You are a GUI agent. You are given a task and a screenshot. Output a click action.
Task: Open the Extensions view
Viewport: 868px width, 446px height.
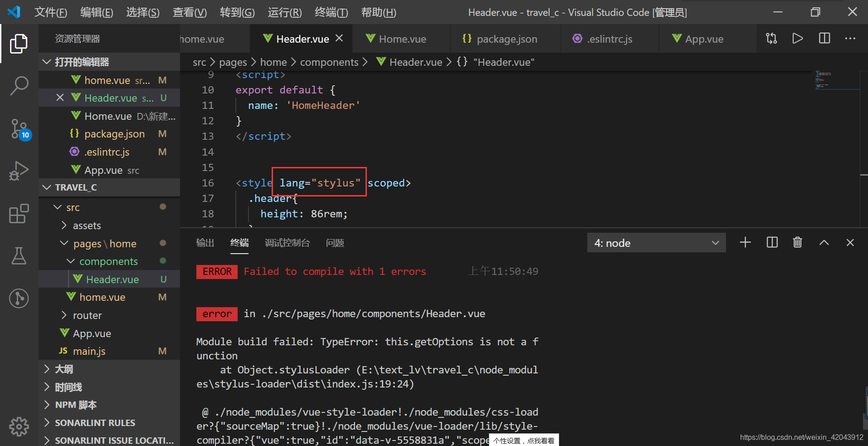point(19,213)
